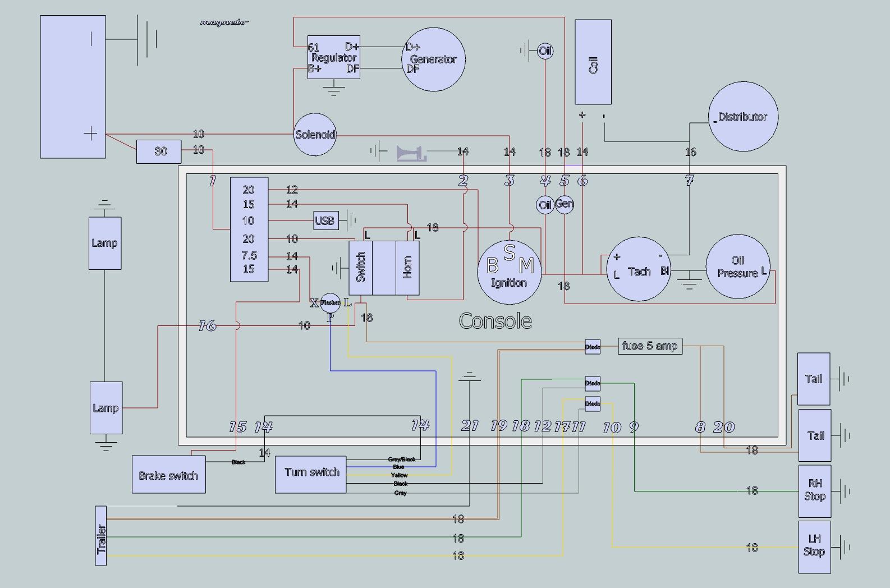Select the RH Stop lamp box
This screenshot has height=588, width=890.
814,490
